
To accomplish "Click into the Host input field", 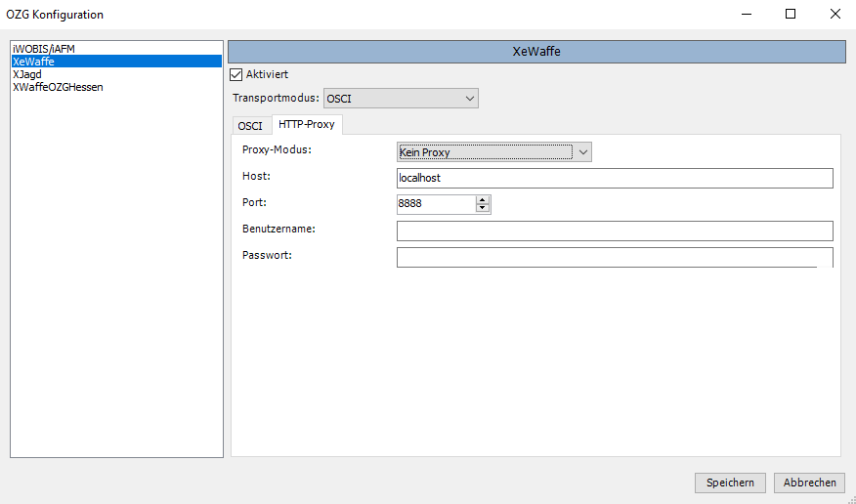I will tap(614, 178).
